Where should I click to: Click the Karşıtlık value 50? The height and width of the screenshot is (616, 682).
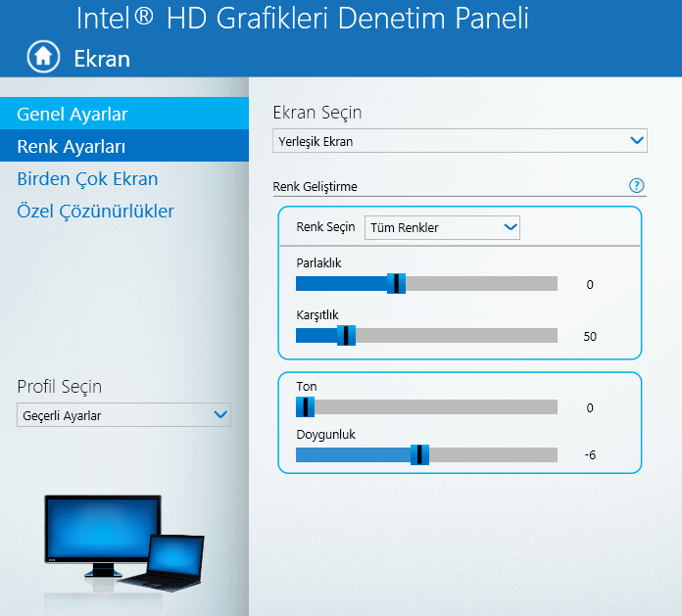point(590,336)
